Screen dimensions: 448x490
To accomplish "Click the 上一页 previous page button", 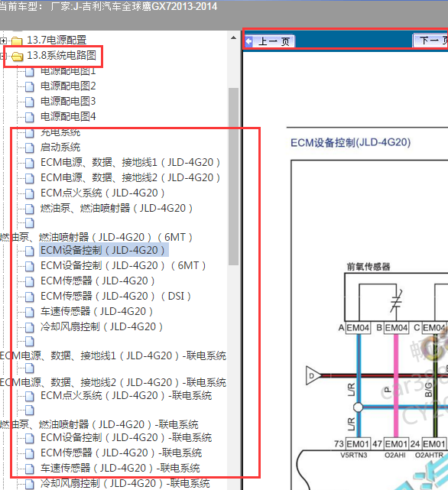I will (x=270, y=41).
